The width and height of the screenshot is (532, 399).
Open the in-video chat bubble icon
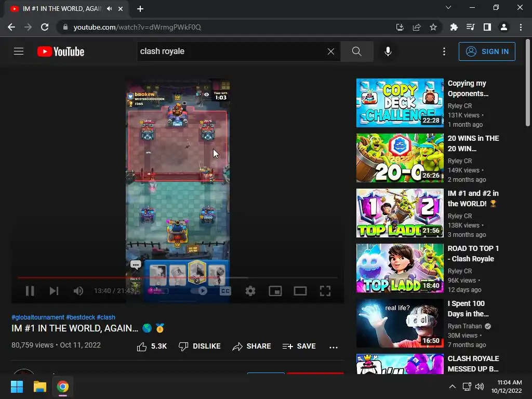136,264
